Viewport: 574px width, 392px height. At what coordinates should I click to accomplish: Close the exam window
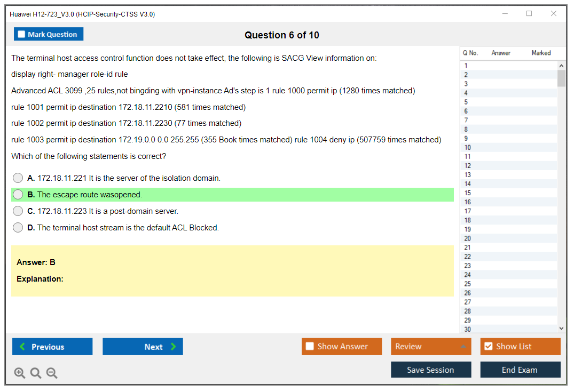pyautogui.click(x=554, y=14)
